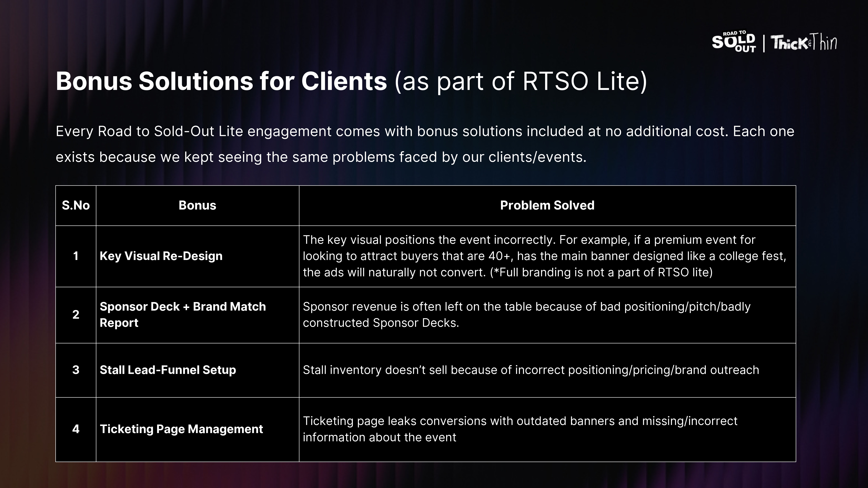
Task: Click serial number 4 in the table
Action: [76, 429]
